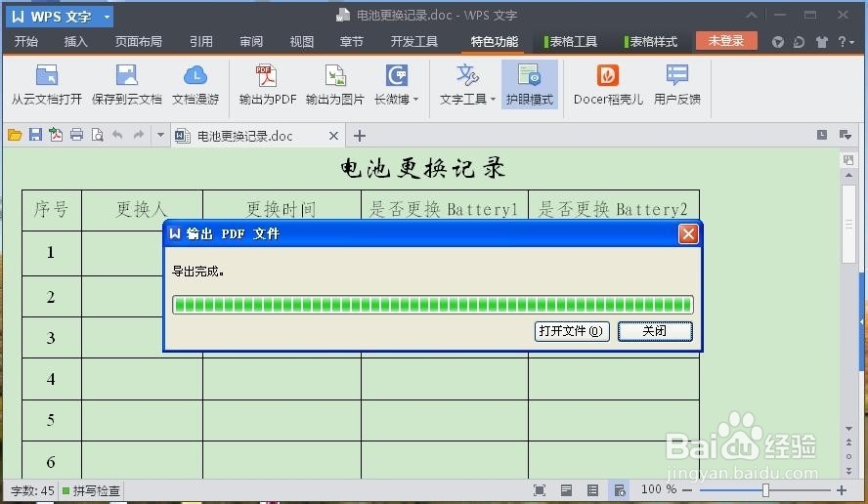
Task: Click 关闭 button in PDF export dialog
Action: point(655,331)
